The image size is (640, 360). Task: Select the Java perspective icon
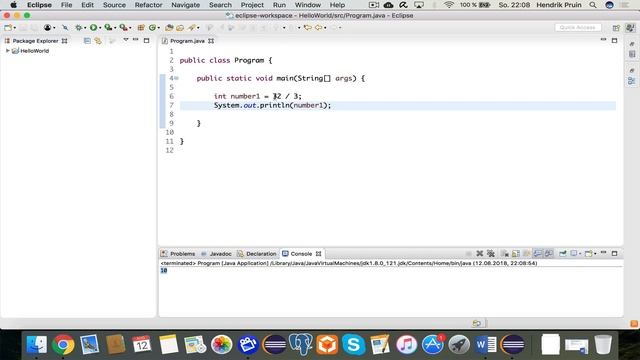pos(631,28)
